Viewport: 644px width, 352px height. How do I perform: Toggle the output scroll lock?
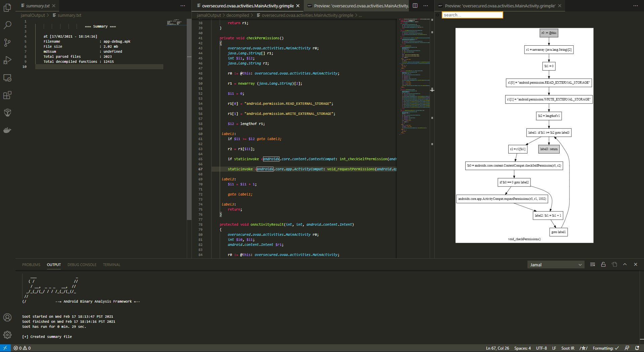[x=603, y=265]
